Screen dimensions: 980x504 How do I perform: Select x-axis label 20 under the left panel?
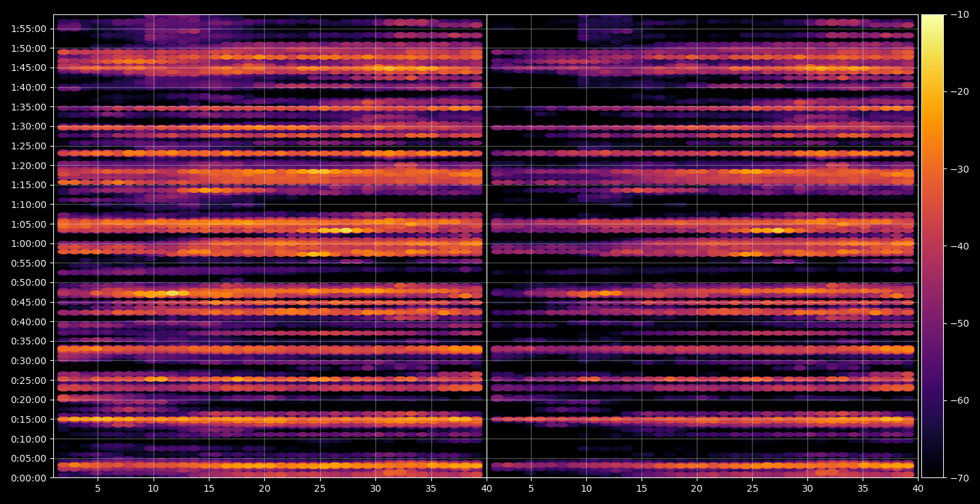pyautogui.click(x=264, y=489)
